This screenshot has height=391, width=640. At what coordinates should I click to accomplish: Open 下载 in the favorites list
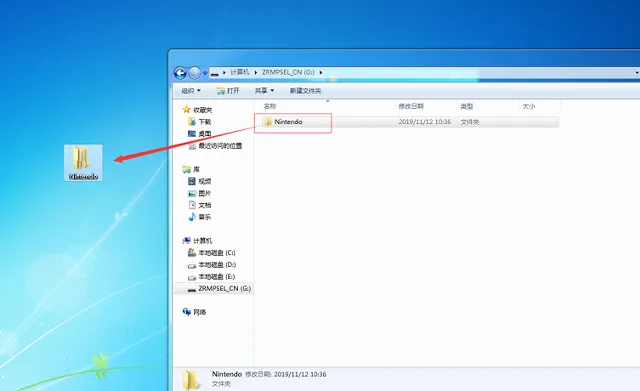pyautogui.click(x=200, y=122)
